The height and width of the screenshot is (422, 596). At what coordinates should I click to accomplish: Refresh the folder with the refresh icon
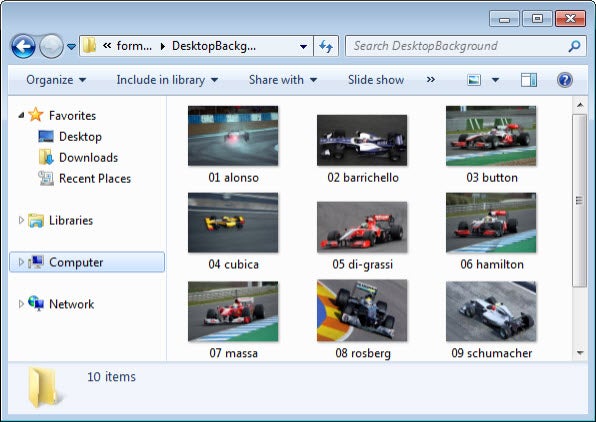[326, 46]
